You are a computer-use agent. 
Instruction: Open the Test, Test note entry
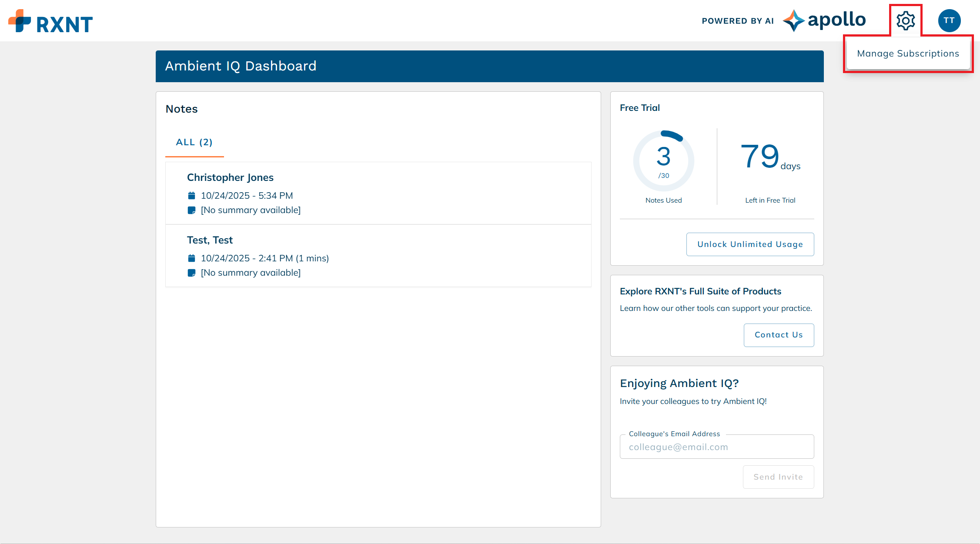click(x=210, y=240)
